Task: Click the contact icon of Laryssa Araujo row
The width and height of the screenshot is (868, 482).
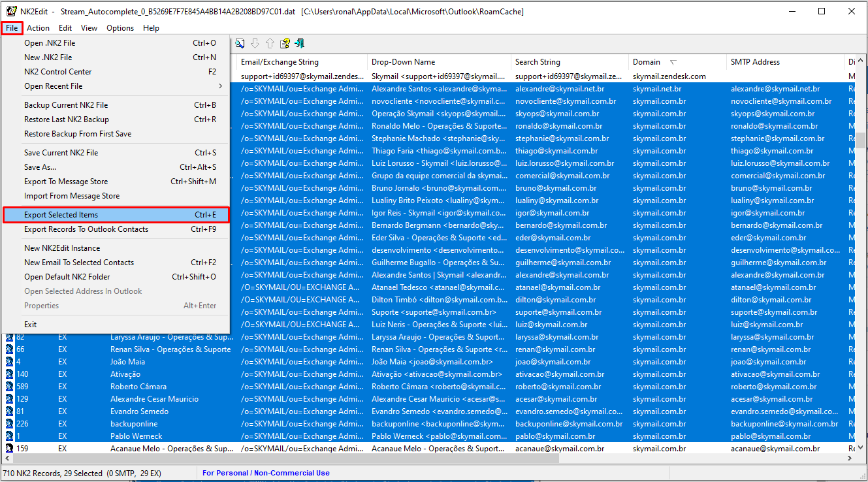Action: tap(9, 337)
